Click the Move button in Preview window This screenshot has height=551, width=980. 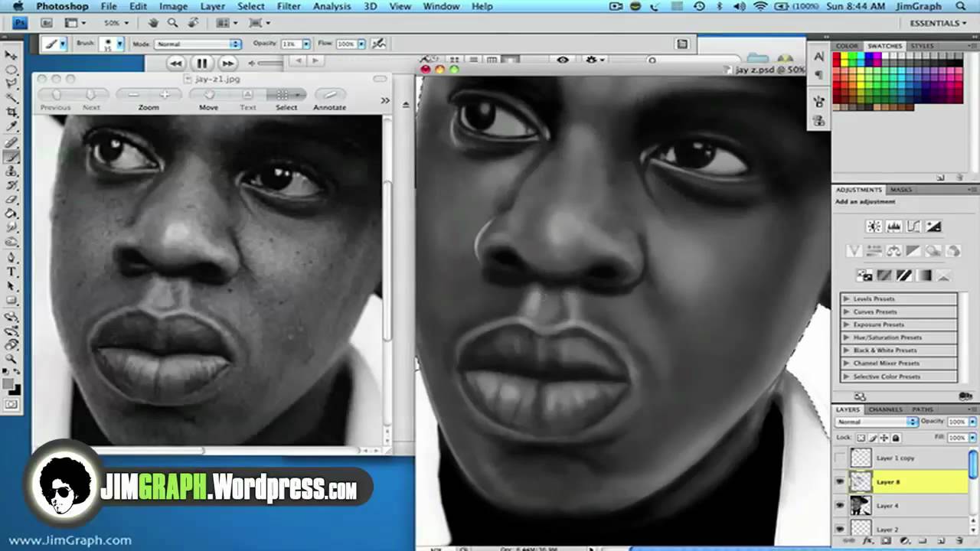pyautogui.click(x=208, y=95)
